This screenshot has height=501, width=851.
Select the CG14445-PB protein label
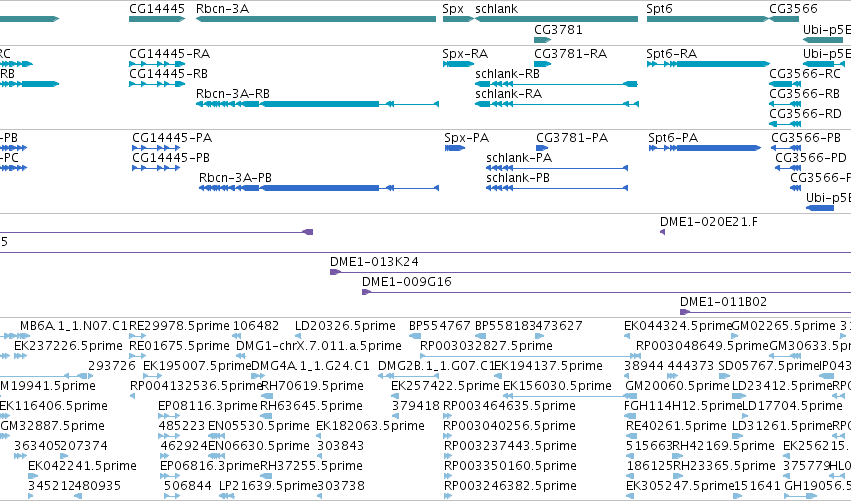(171, 158)
